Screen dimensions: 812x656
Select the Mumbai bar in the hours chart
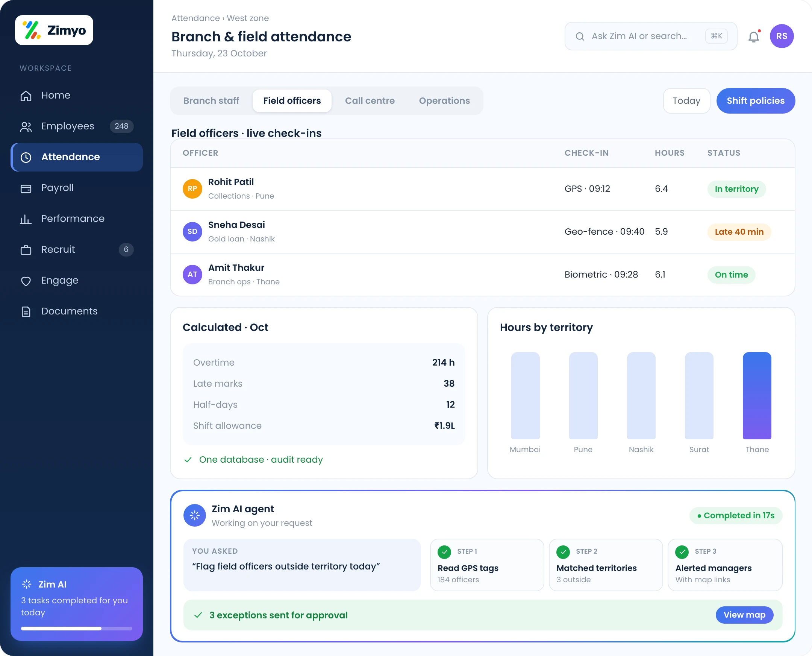[x=525, y=396]
